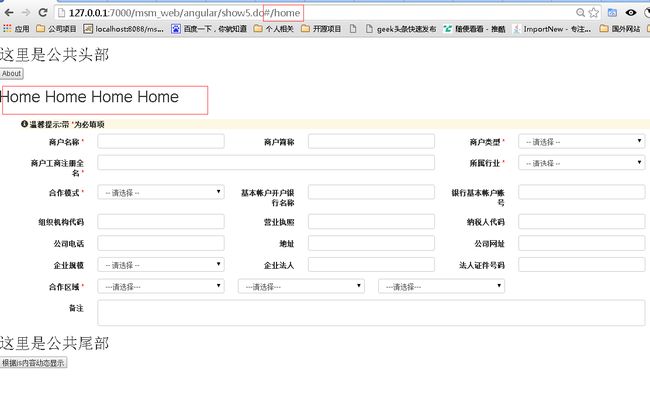650x395 pixels.
Task: Focus the 组织机构代码 input field
Action: point(161,221)
